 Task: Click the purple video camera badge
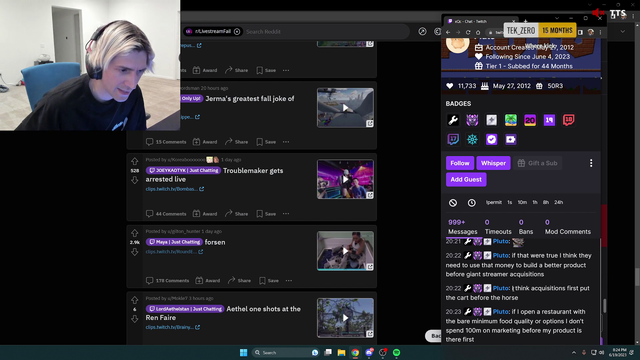coord(511,139)
